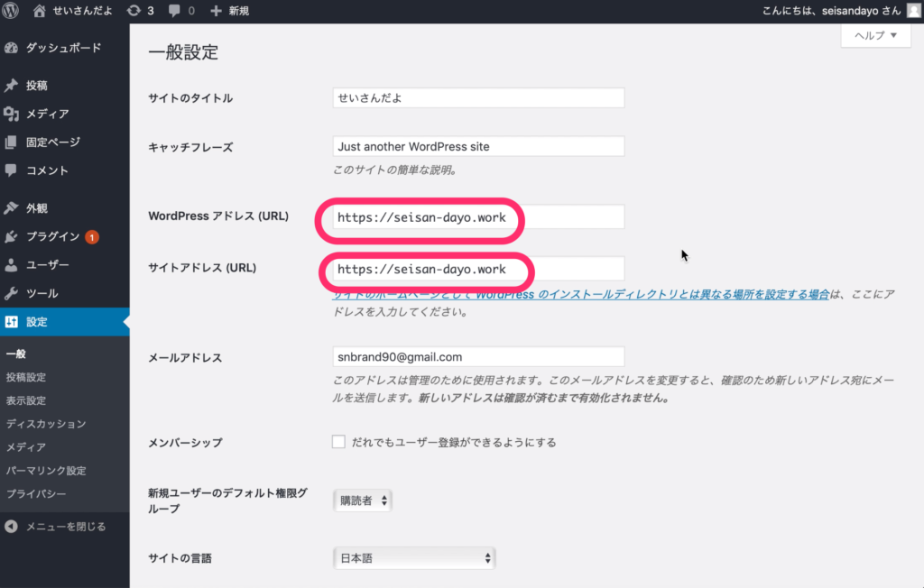Click the サイトのタイトル input field
Viewport: 924px width, 588px height.
[x=478, y=97]
